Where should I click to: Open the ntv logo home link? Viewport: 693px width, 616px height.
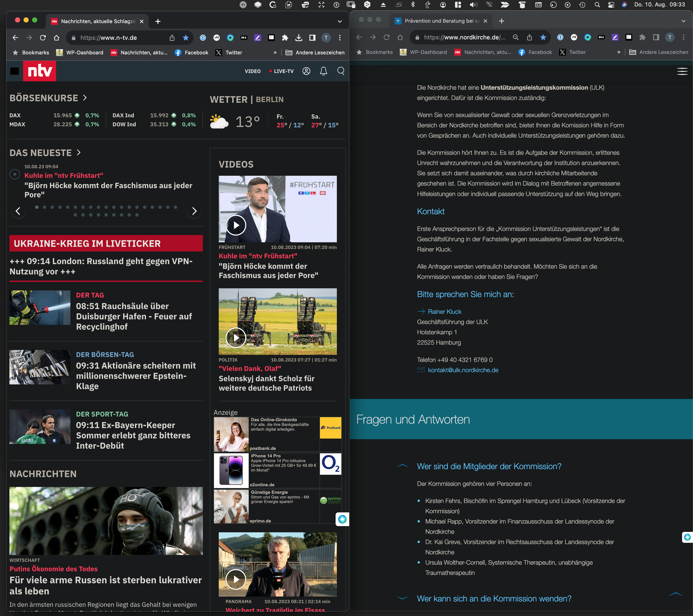coord(39,71)
